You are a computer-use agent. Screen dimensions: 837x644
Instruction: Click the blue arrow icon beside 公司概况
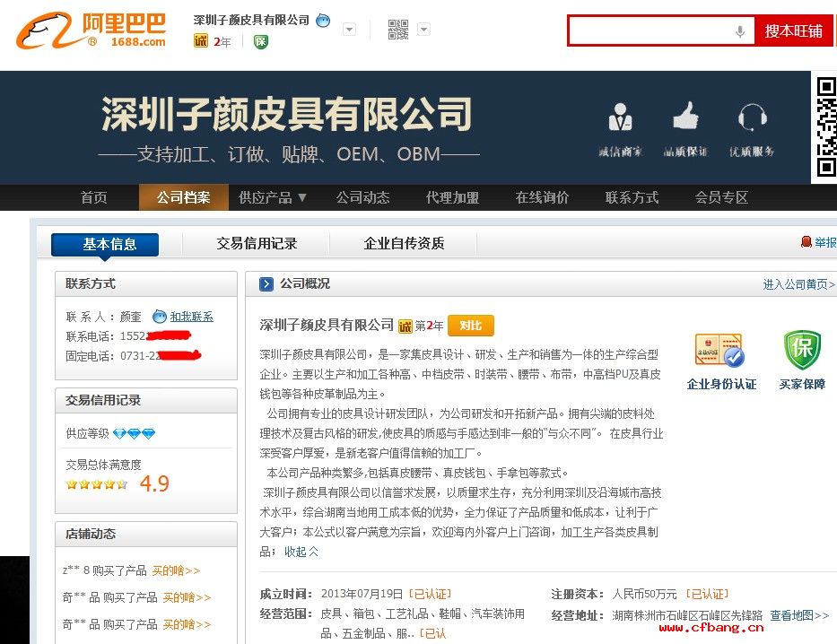click(266, 283)
